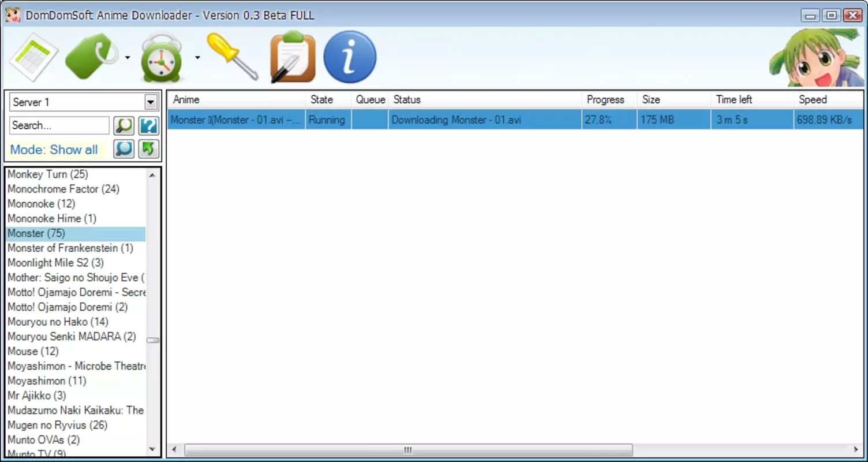This screenshot has width=868, height=462.
Task: Click the Status column header
Action: coord(485,99)
